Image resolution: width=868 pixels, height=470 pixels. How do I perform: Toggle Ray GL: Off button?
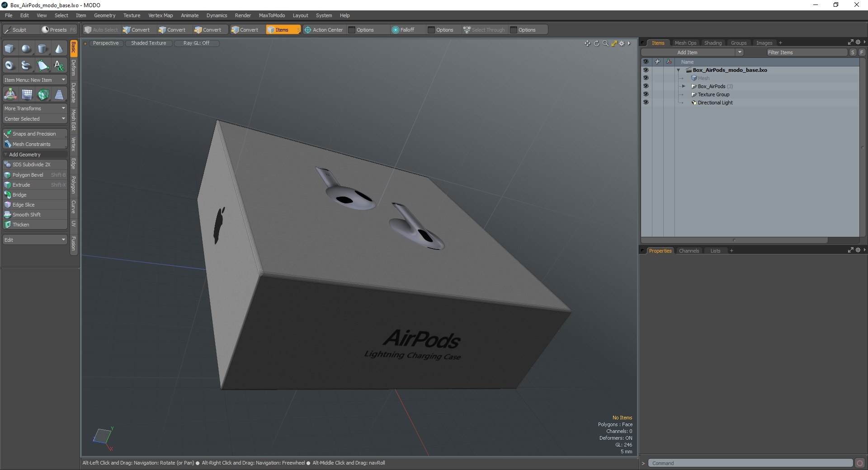[196, 43]
